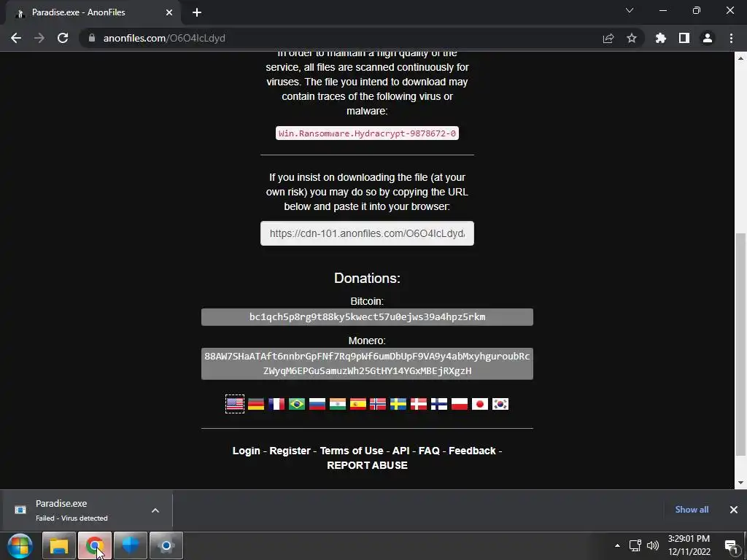
Task: Choose the German flag language
Action: point(256,404)
